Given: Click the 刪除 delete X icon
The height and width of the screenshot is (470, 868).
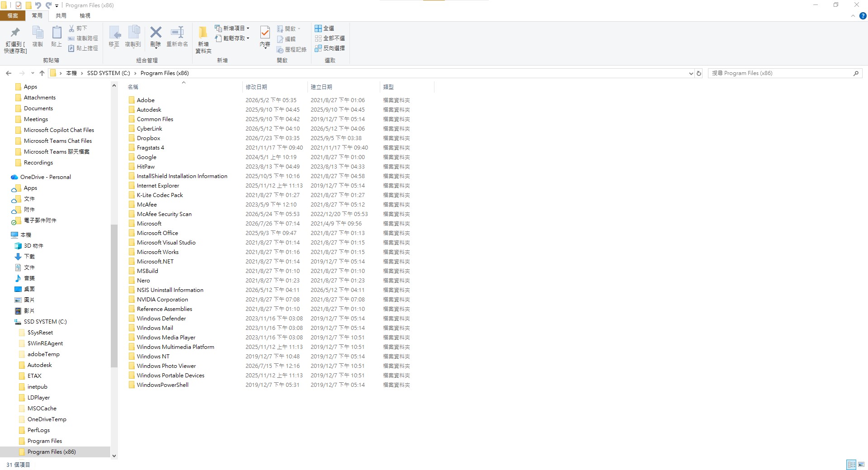Looking at the screenshot, I should 156,33.
